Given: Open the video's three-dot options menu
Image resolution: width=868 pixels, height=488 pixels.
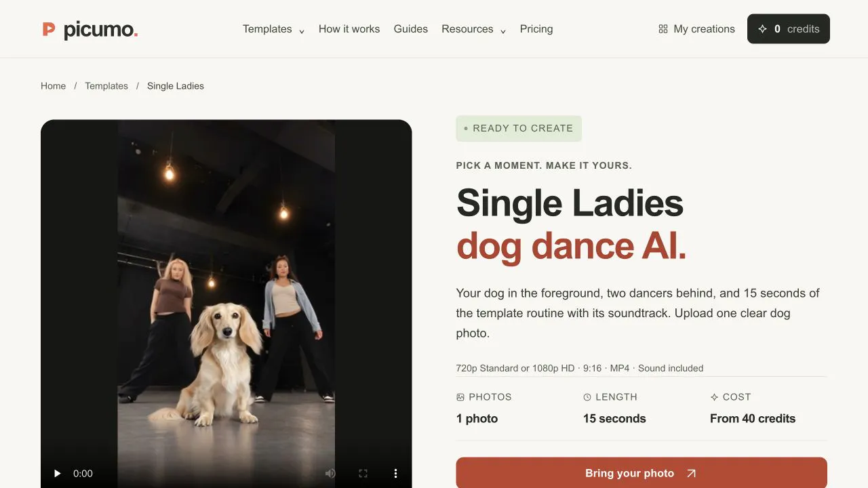Looking at the screenshot, I should (395, 473).
